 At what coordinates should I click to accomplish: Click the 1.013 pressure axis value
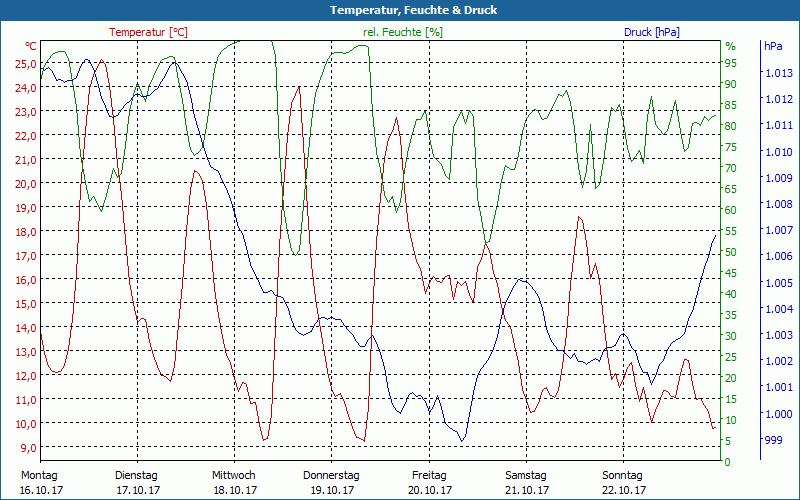[x=777, y=73]
